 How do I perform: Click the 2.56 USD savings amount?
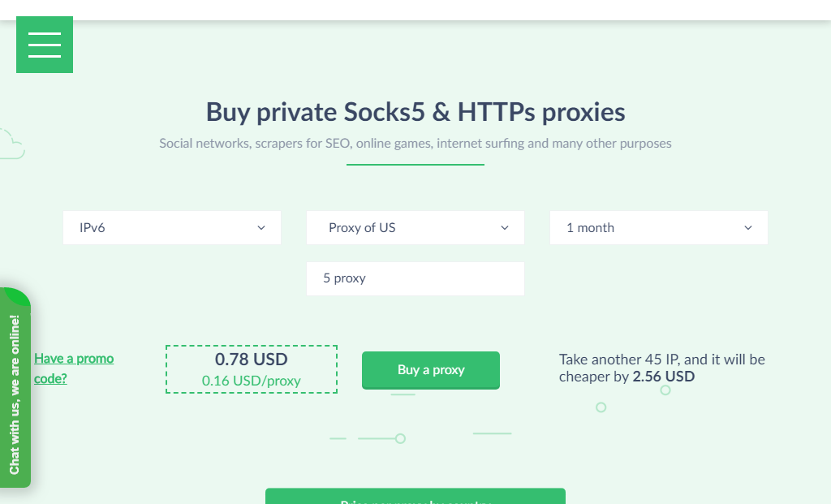pos(664,377)
